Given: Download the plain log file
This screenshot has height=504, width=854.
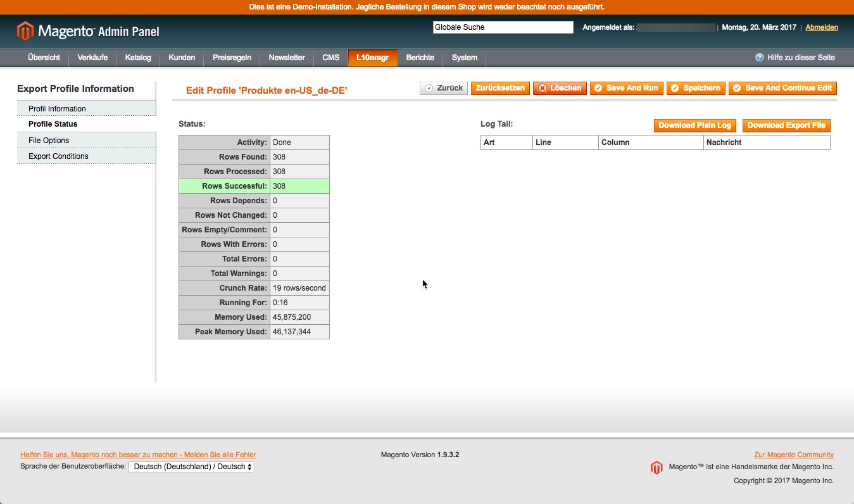Looking at the screenshot, I should 694,125.
